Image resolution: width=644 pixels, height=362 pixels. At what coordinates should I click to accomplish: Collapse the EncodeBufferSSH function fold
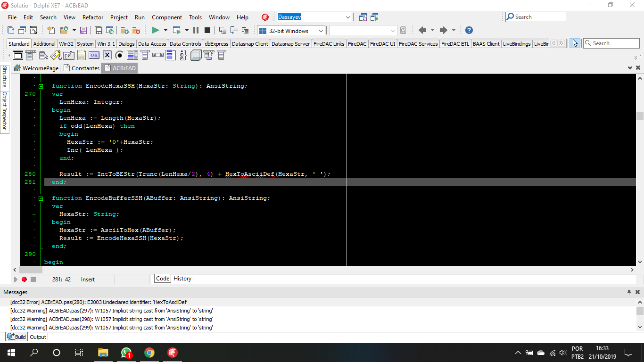point(41,198)
